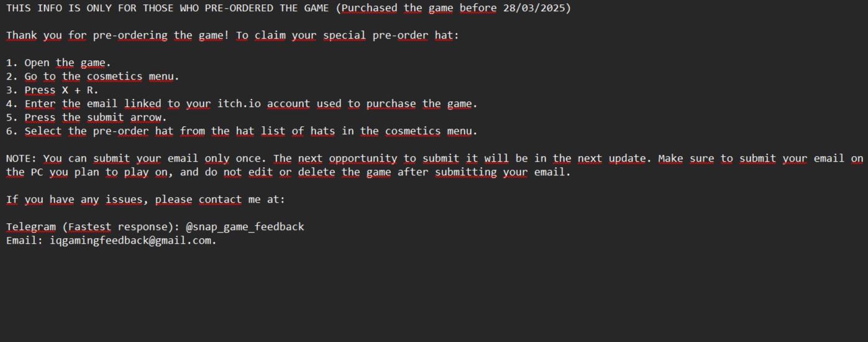Place cursor on 'Thank' in the greeting line
Image resolution: width=868 pixels, height=342 pixels.
(21, 35)
